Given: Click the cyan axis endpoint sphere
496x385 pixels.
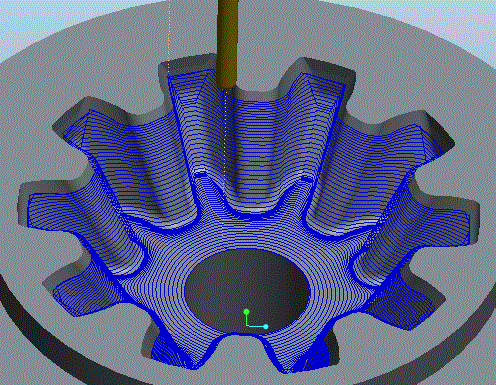Looking at the screenshot, I should (266, 327).
